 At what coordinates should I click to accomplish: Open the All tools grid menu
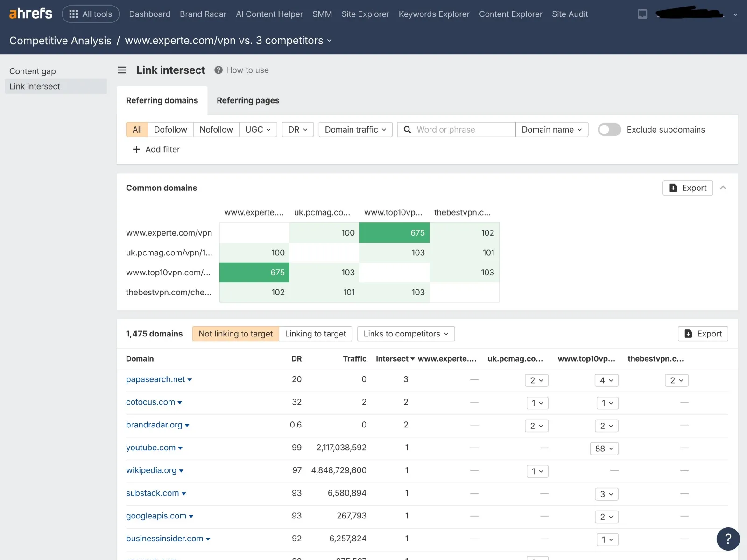pyautogui.click(x=91, y=14)
